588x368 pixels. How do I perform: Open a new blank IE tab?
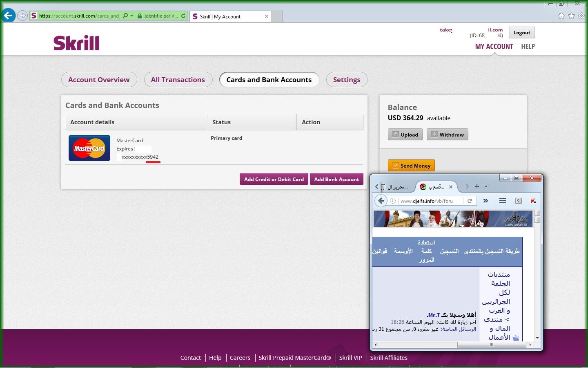coord(277,16)
